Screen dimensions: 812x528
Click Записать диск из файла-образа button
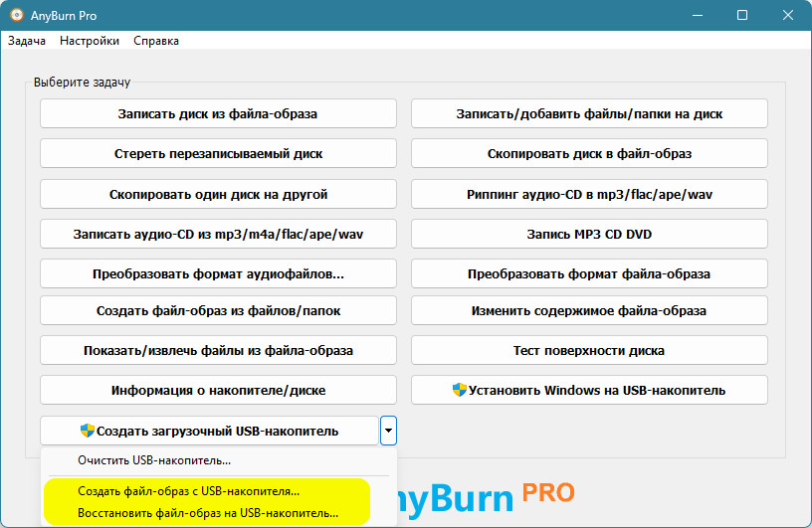click(x=218, y=114)
